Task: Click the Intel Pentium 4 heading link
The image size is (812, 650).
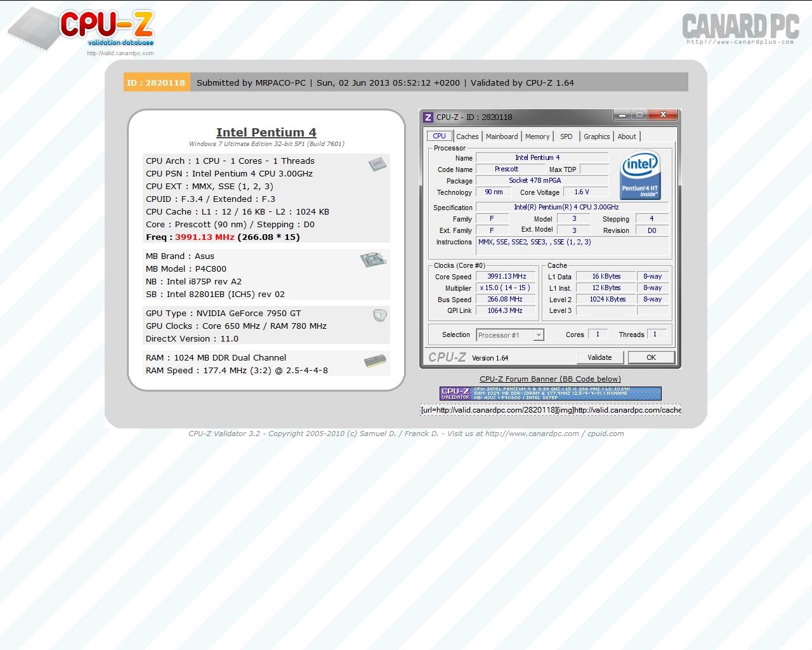Action: [x=266, y=132]
